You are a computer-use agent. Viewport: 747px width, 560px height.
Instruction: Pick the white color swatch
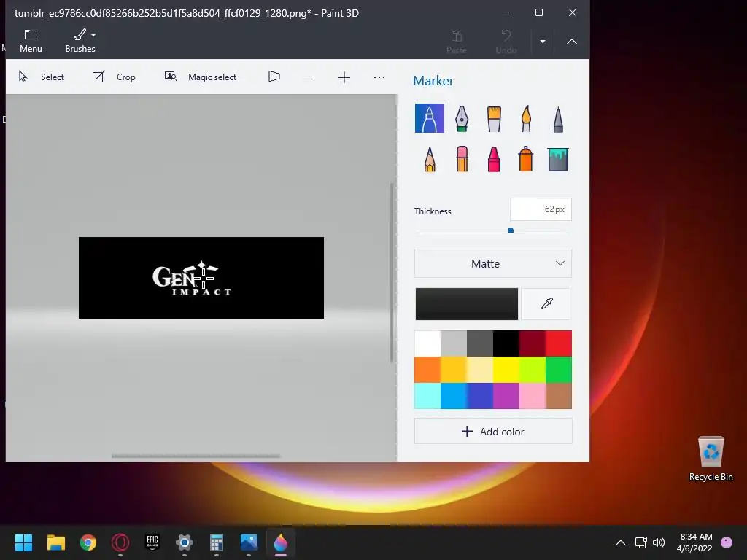point(427,343)
